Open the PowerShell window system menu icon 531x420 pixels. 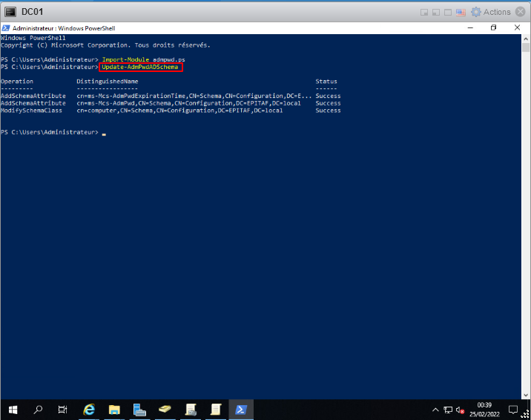pos(6,27)
